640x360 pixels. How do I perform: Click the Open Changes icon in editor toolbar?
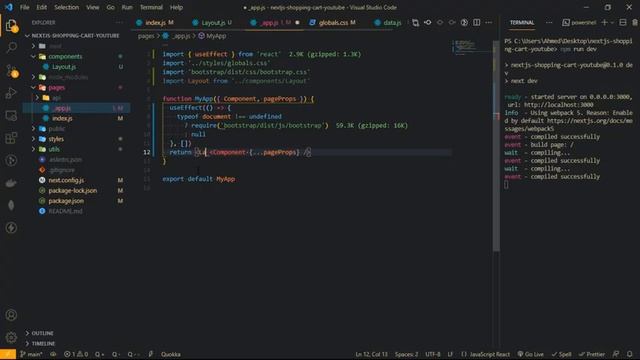click(x=416, y=22)
